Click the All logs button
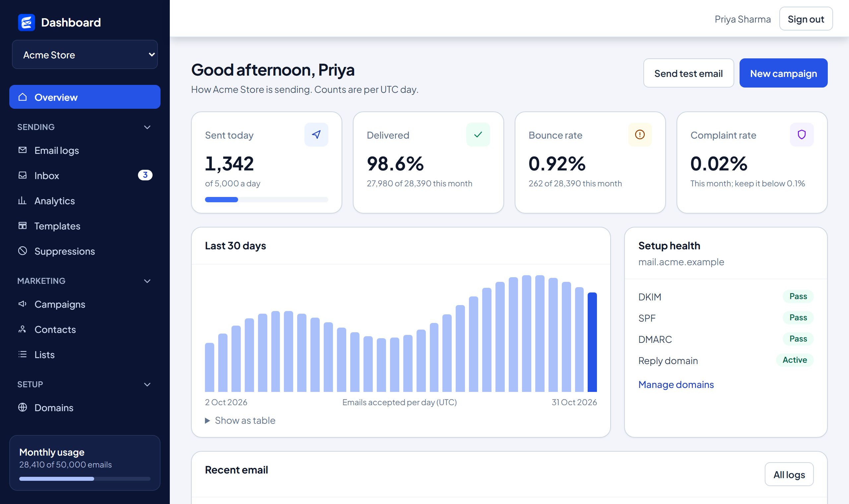 pos(789,474)
